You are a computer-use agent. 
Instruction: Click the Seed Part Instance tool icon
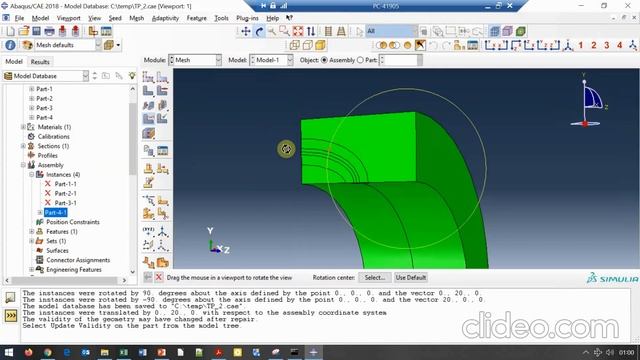148,77
